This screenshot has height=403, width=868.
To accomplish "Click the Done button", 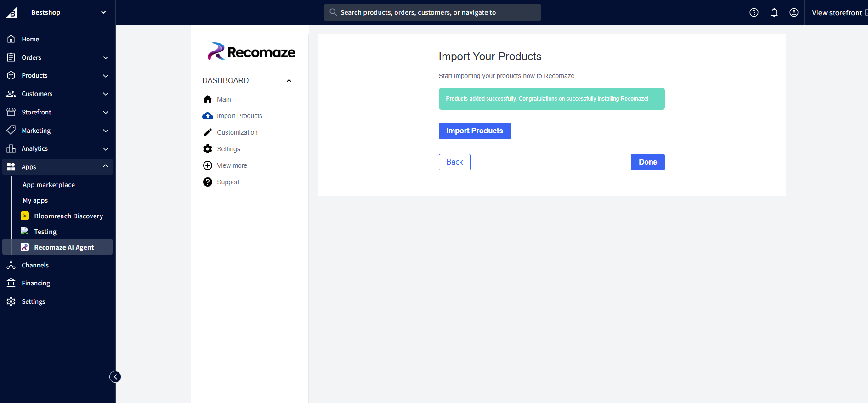I will [x=648, y=162].
